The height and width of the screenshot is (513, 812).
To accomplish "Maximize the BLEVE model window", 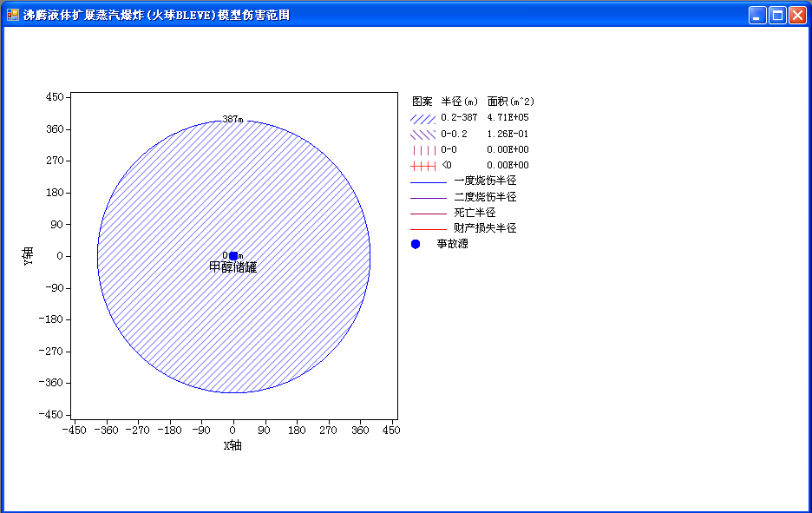I will pyautogui.click(x=778, y=16).
